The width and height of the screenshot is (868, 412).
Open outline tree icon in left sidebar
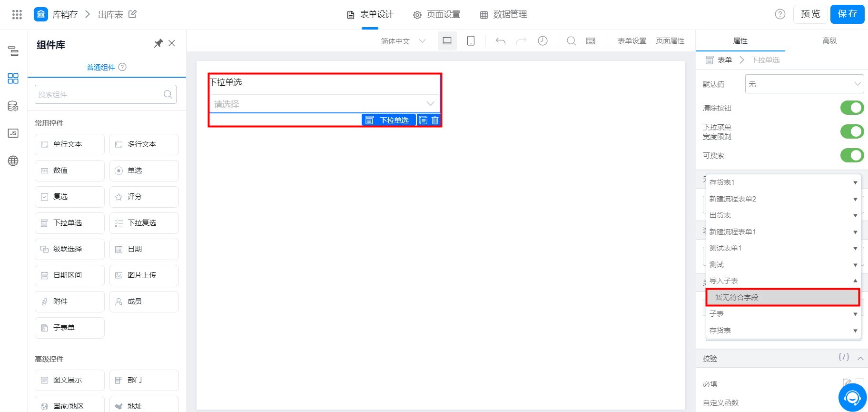(x=13, y=51)
